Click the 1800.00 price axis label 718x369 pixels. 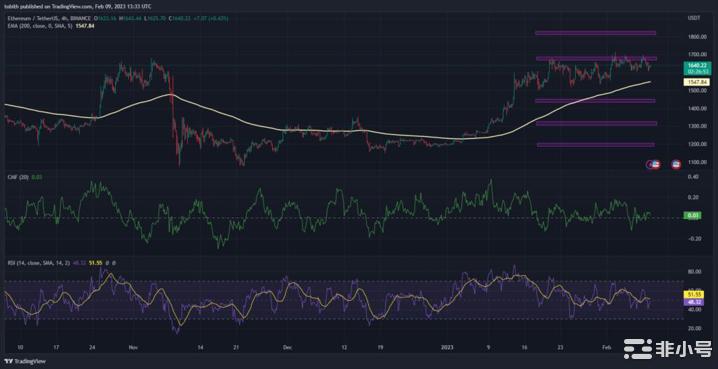point(696,37)
